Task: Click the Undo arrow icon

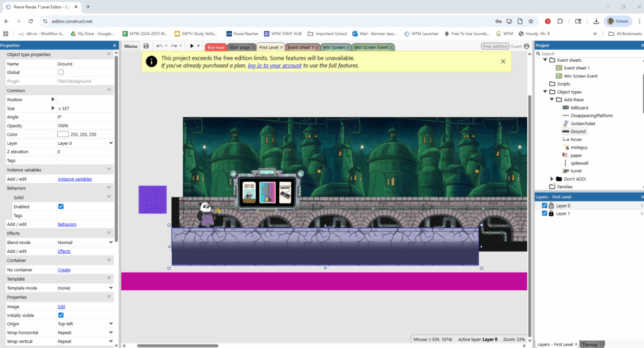Action: click(x=159, y=47)
